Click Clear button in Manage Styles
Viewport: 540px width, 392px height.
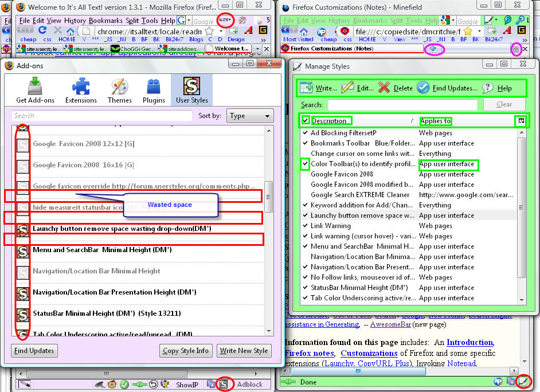(504, 104)
